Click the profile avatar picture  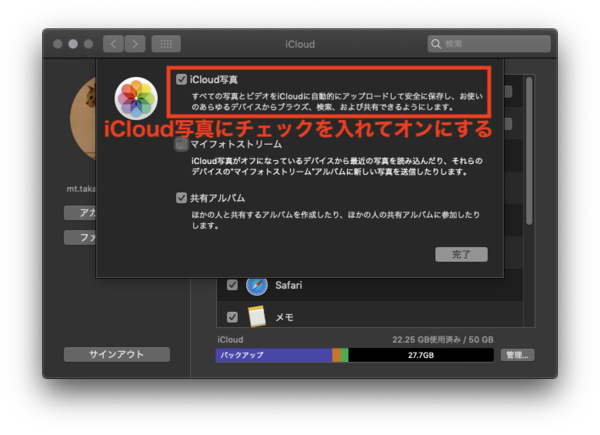83,119
